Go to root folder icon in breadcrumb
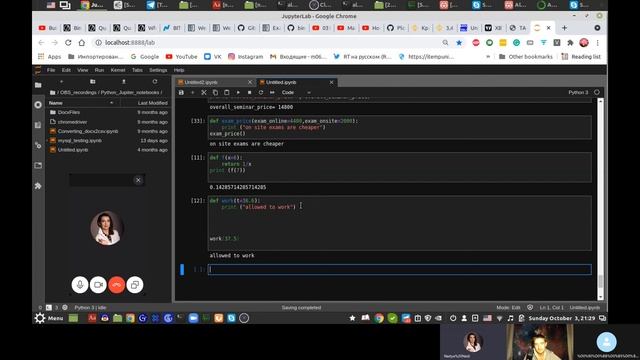Viewport: 640px width, 360px height. point(52,93)
